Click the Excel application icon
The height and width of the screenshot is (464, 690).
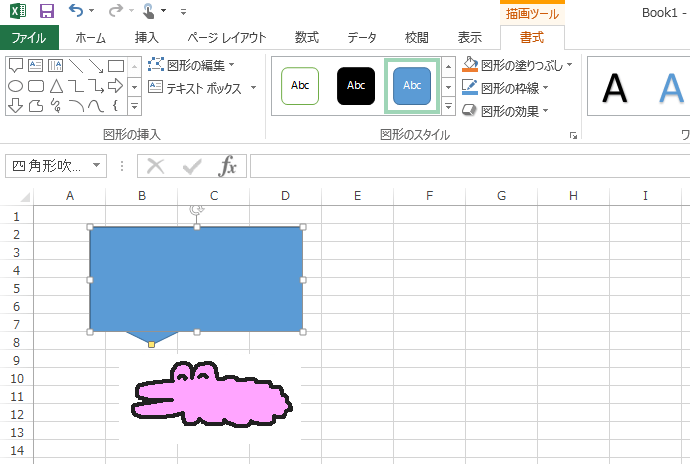(18, 11)
